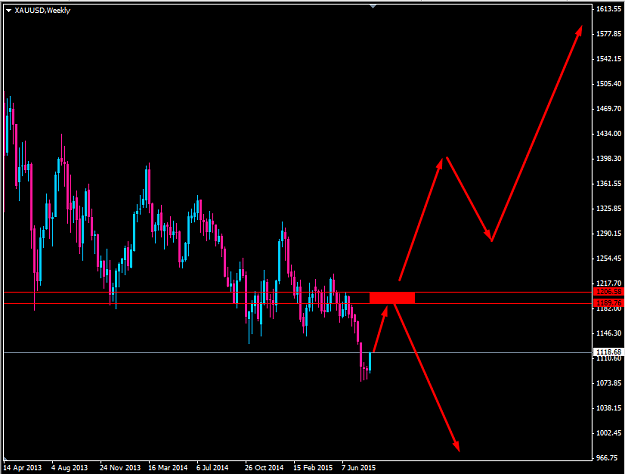
Task: Click the 1290.15 price axis value
Action: (609, 233)
